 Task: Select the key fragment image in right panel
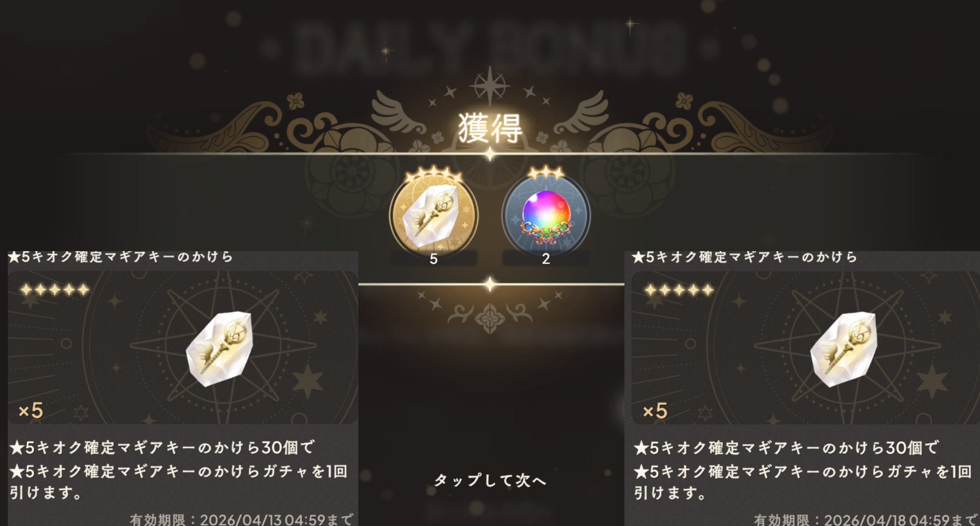844,348
